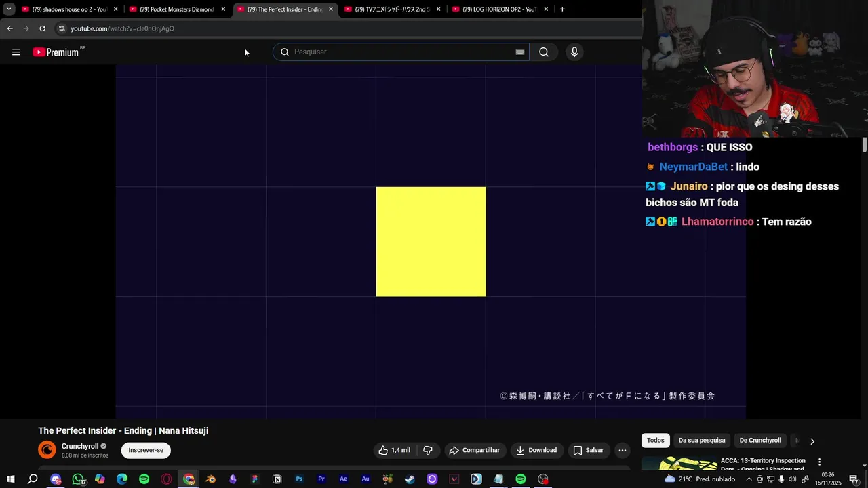868x488 pixels.
Task: Subscribe with the Inscrever-se button
Action: [x=146, y=450]
